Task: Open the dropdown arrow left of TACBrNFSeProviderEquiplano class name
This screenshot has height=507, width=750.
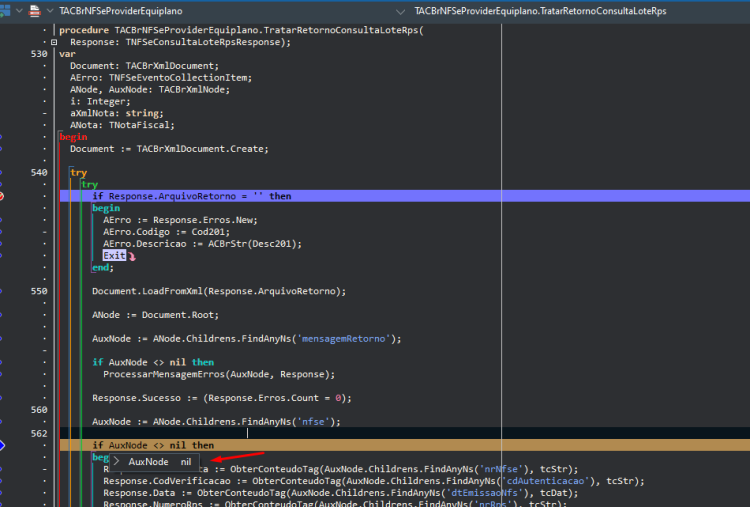Action: click(x=50, y=11)
